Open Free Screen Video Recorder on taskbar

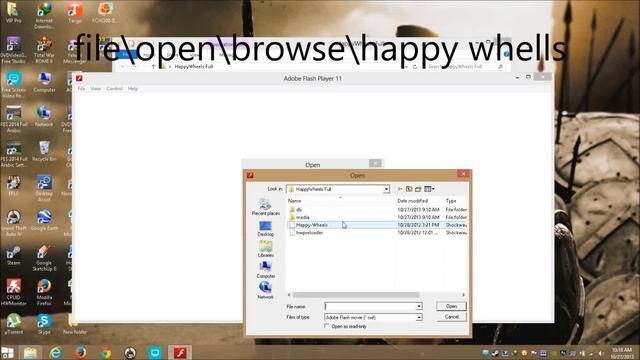155,353
